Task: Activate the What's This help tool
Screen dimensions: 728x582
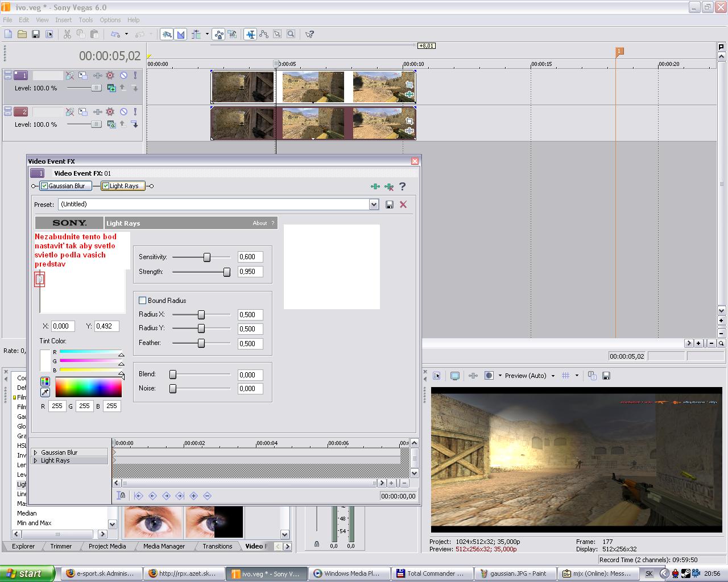Action: [309, 34]
